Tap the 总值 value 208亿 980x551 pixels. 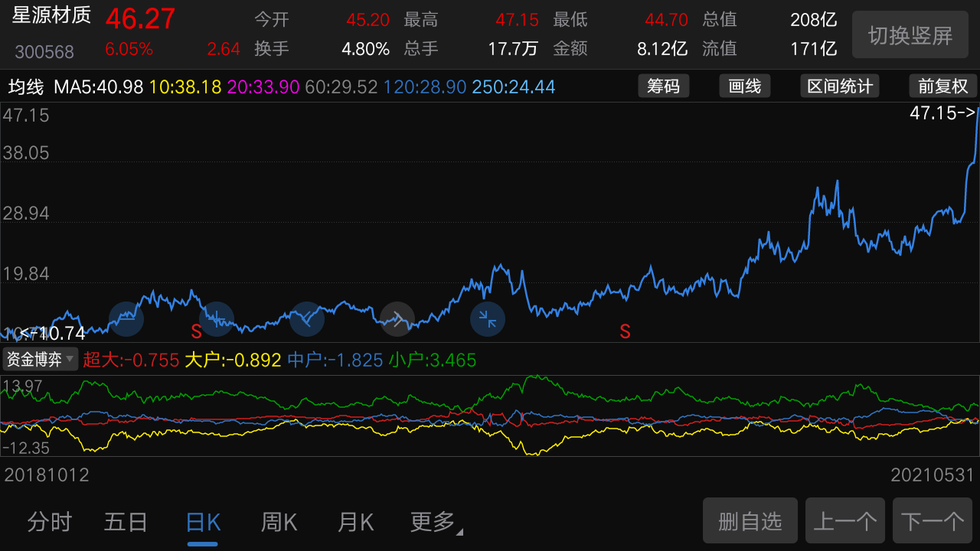(x=814, y=20)
